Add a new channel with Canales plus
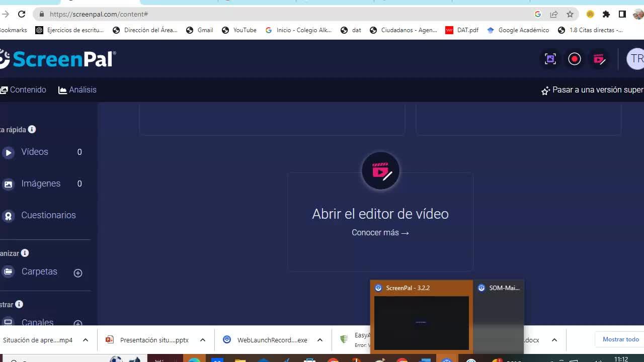 (78, 324)
